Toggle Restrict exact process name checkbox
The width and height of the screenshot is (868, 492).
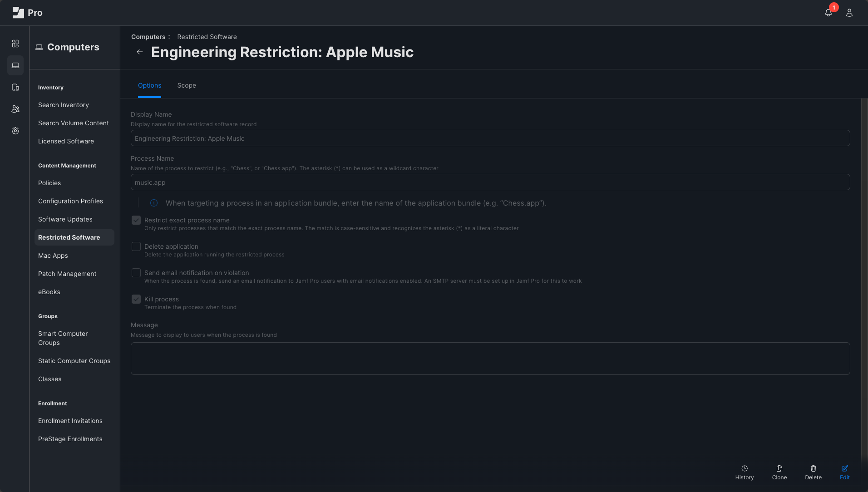[136, 220]
